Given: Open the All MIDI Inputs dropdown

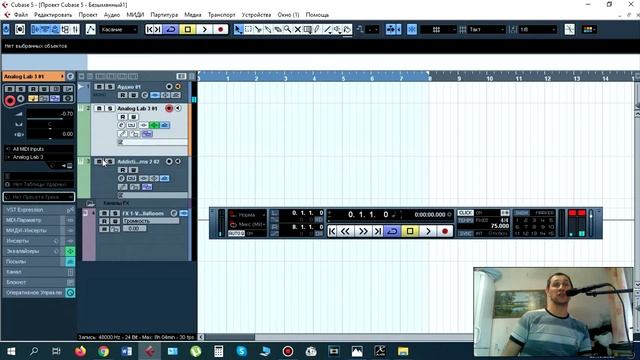Looking at the screenshot, I should tap(39, 149).
